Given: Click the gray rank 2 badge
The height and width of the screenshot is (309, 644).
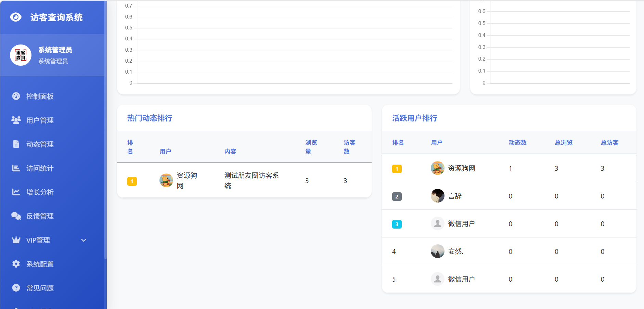Looking at the screenshot, I should 397,196.
